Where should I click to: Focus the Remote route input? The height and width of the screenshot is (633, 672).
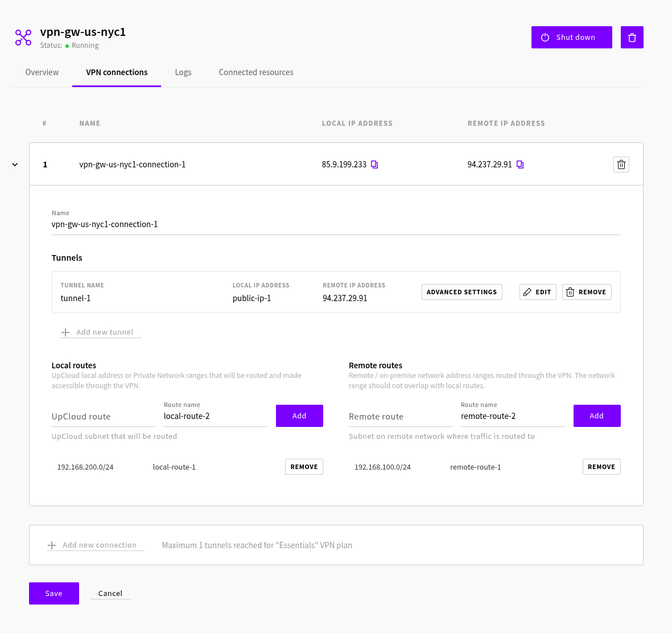tap(400, 417)
